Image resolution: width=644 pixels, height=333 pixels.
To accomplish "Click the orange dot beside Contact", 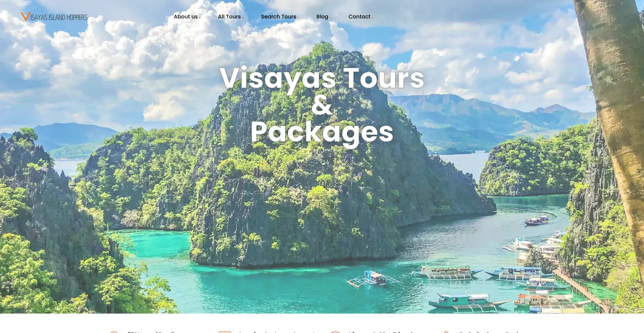I will tap(373, 18).
